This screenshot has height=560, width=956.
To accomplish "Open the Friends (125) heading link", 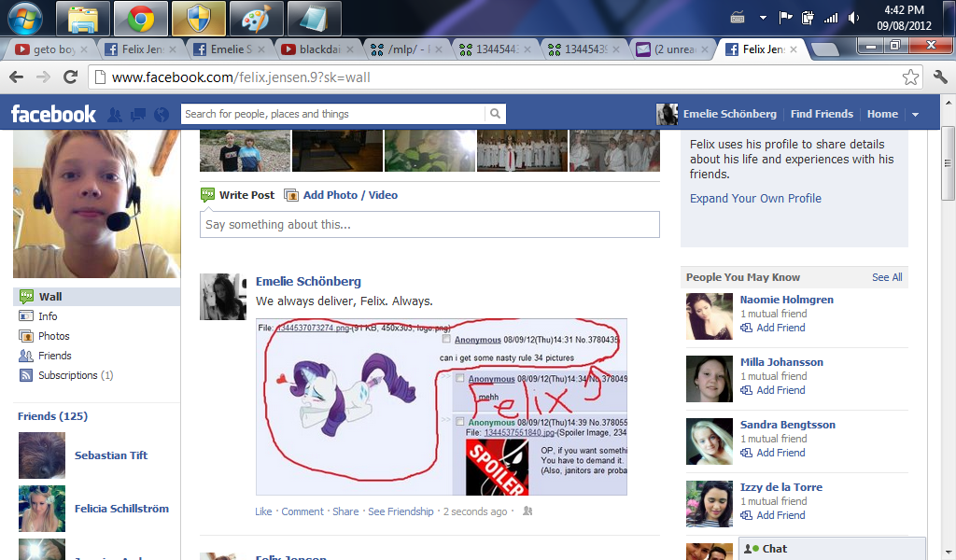I will 52,416.
